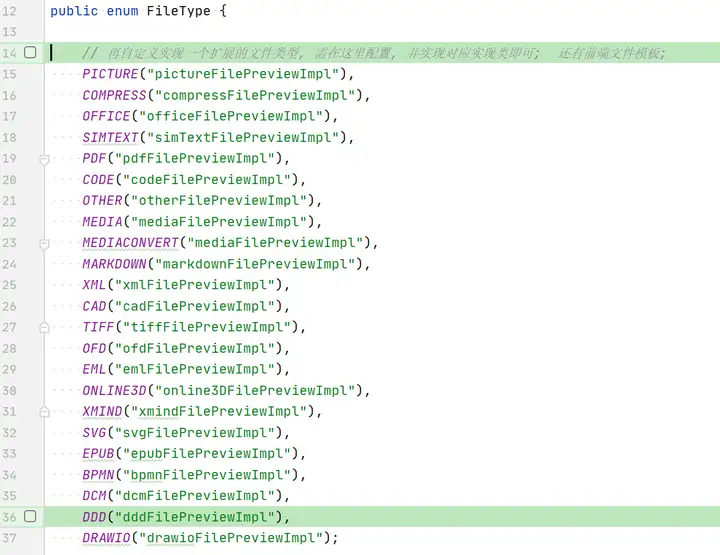Click the PDF enum constant
Screen dimensions: 720x555
(94, 158)
